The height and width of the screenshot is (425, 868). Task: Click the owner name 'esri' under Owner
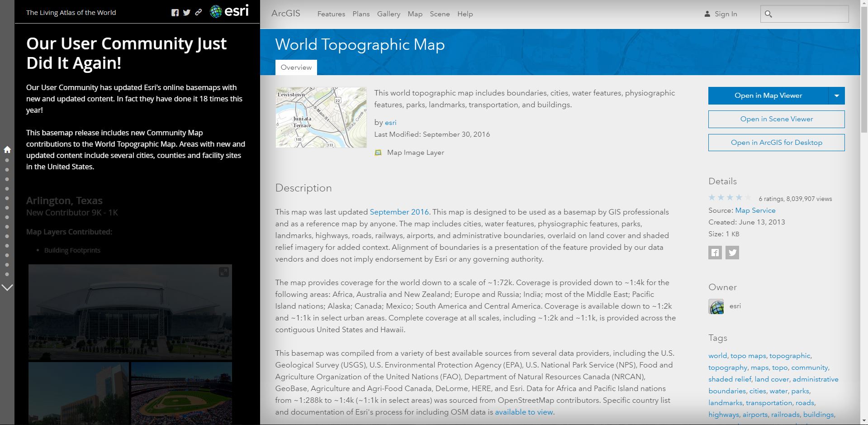735,306
